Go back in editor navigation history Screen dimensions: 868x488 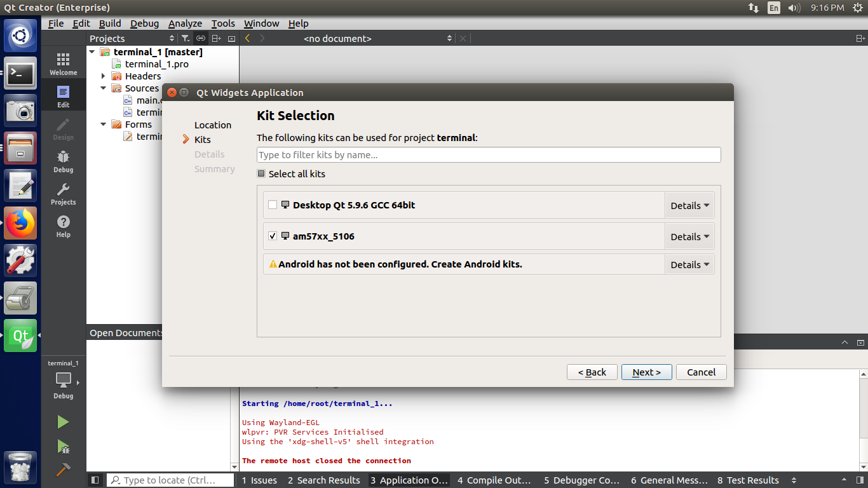pyautogui.click(x=247, y=39)
